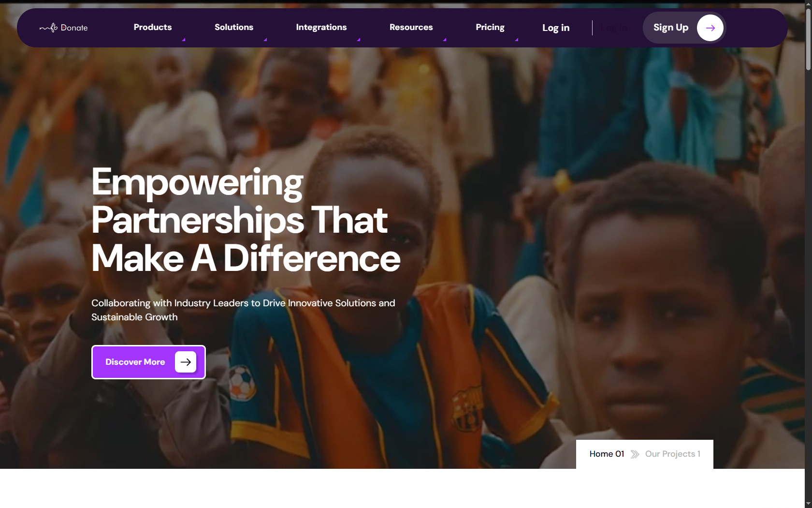Open the Solutions menu
Screen dimensions: 812x508
(x=234, y=27)
